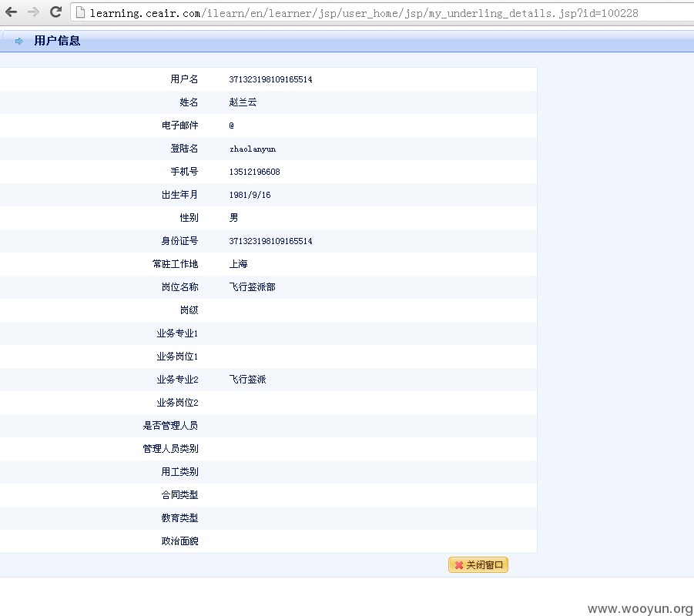
Task: Click the 教育类型 label
Action: point(179,517)
